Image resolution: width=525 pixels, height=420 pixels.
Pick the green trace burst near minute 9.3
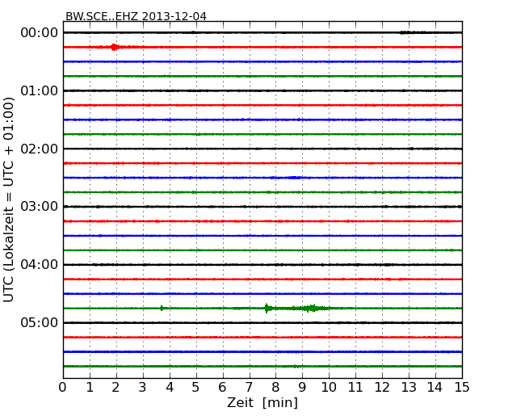tap(311, 308)
